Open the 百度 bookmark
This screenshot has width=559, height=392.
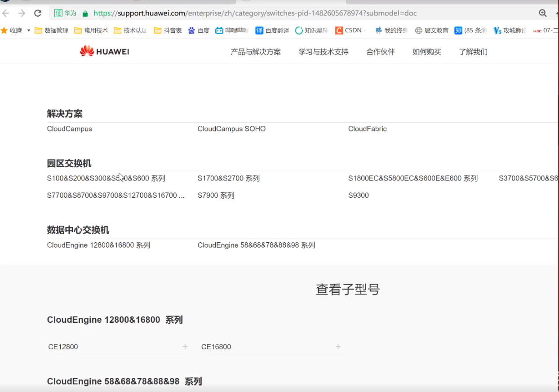click(199, 31)
